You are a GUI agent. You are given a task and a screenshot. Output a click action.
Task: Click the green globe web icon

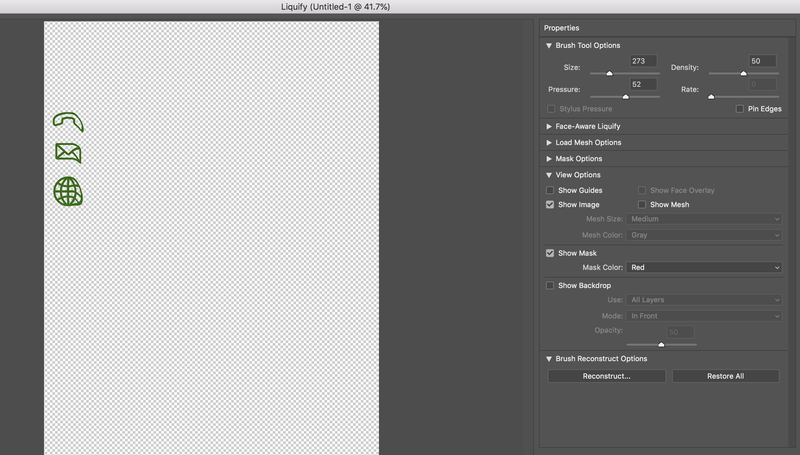pyautogui.click(x=68, y=191)
